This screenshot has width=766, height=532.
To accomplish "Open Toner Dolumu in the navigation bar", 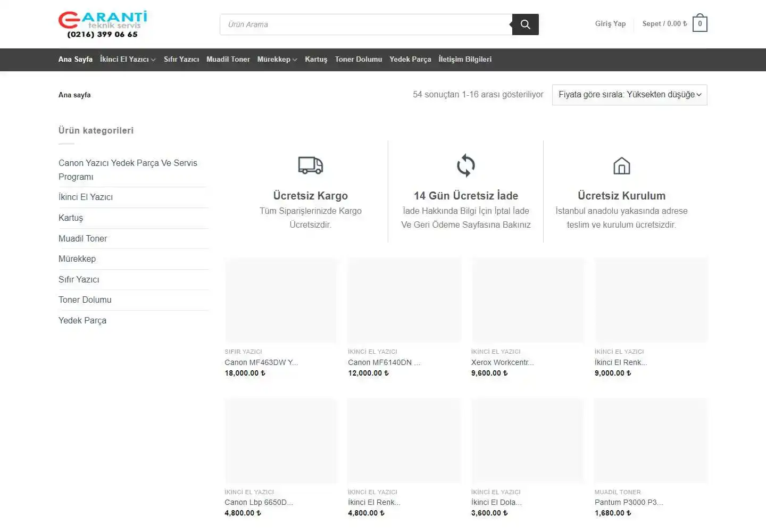I will (359, 59).
